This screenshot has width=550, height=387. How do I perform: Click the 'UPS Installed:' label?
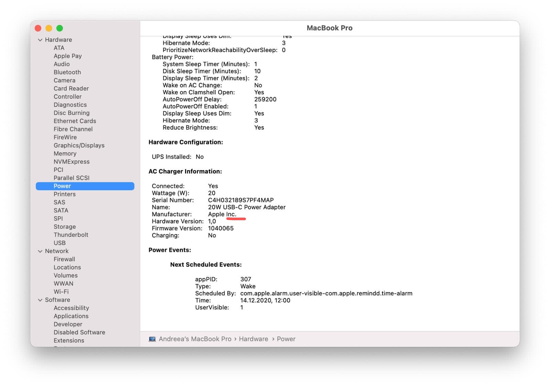pyautogui.click(x=172, y=157)
